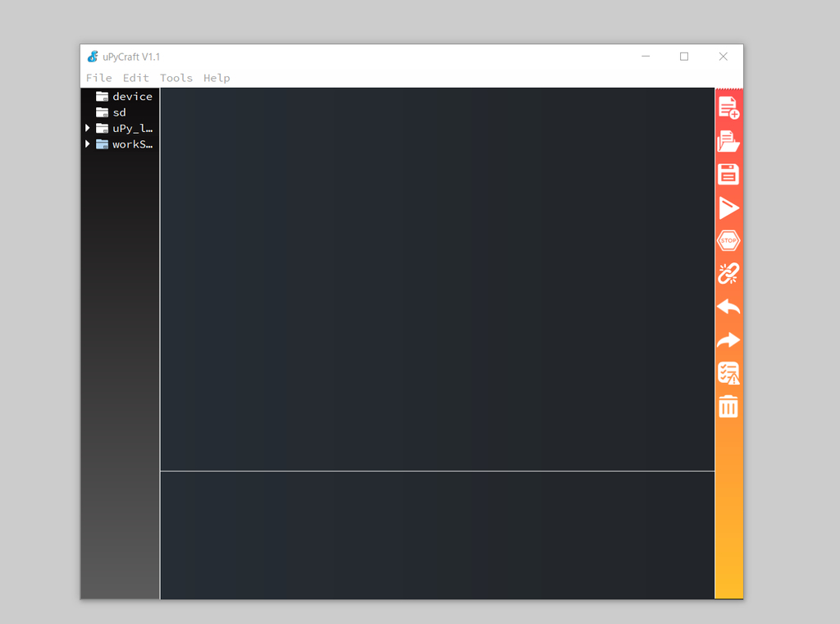Viewport: 840px width, 624px height.
Task: Click the Connect/Disconnect chain-link icon
Action: click(x=728, y=273)
